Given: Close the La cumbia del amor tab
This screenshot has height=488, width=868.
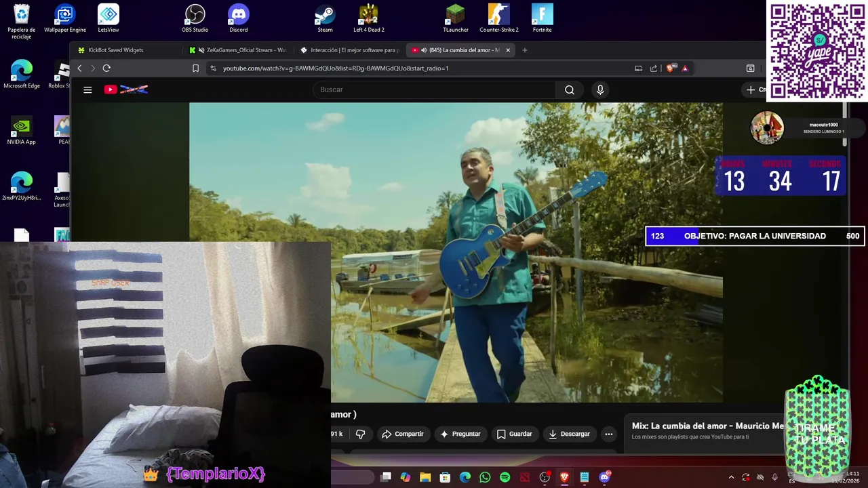Looking at the screenshot, I should point(508,50).
